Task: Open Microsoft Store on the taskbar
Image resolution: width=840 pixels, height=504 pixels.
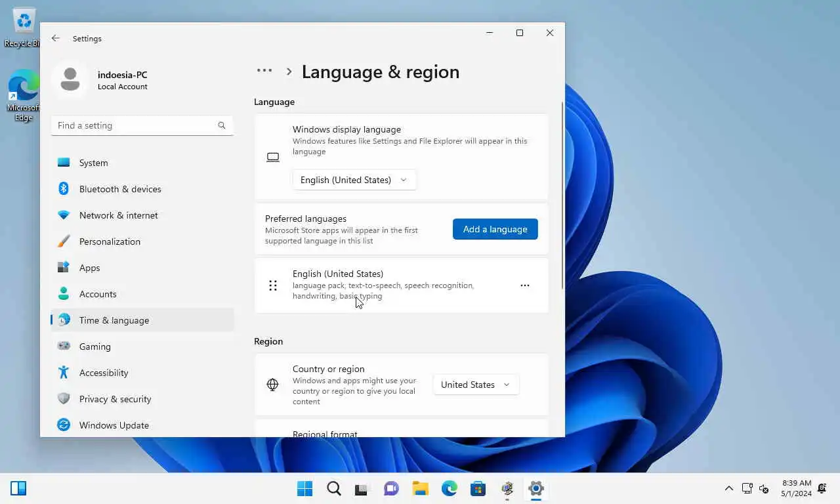Action: [x=478, y=488]
